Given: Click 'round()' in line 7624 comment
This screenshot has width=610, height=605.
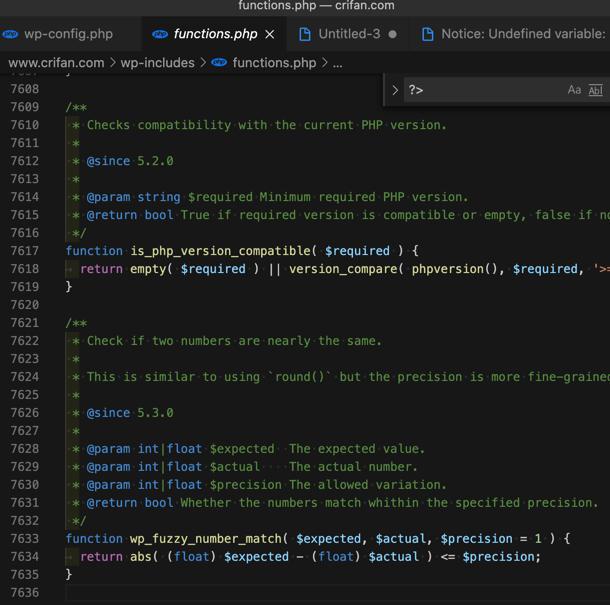Looking at the screenshot, I should [x=300, y=377].
